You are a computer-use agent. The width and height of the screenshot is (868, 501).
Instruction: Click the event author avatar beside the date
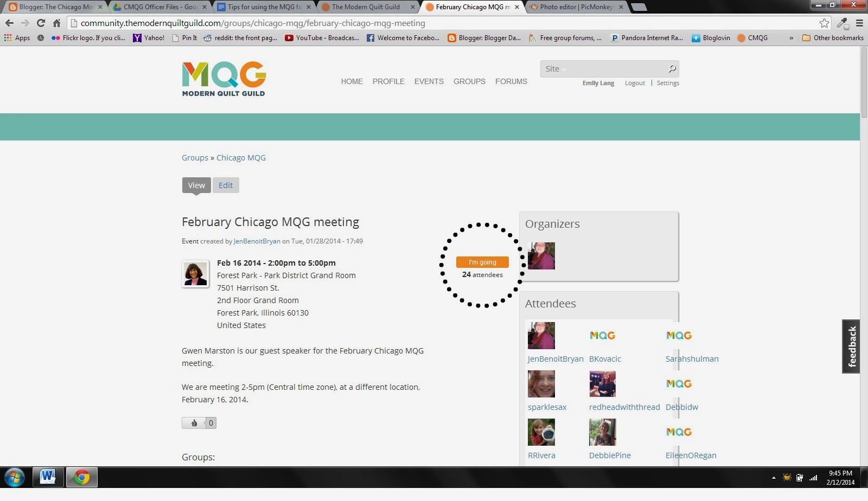point(195,273)
